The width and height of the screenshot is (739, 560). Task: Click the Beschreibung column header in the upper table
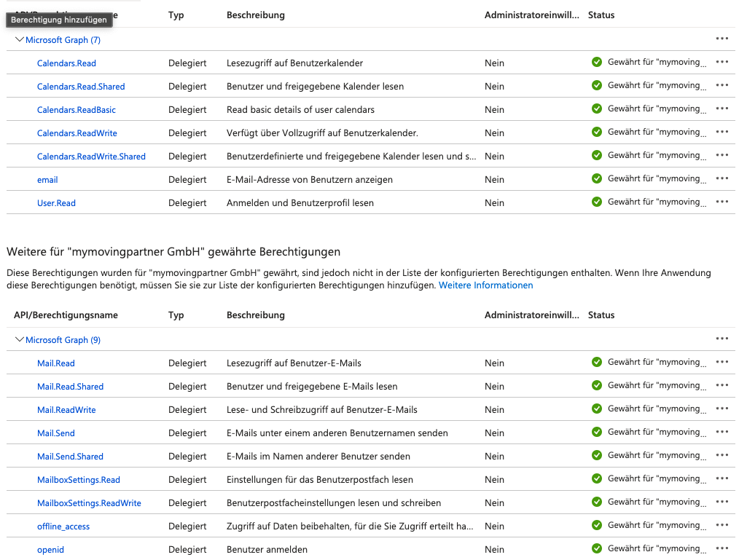(x=256, y=15)
